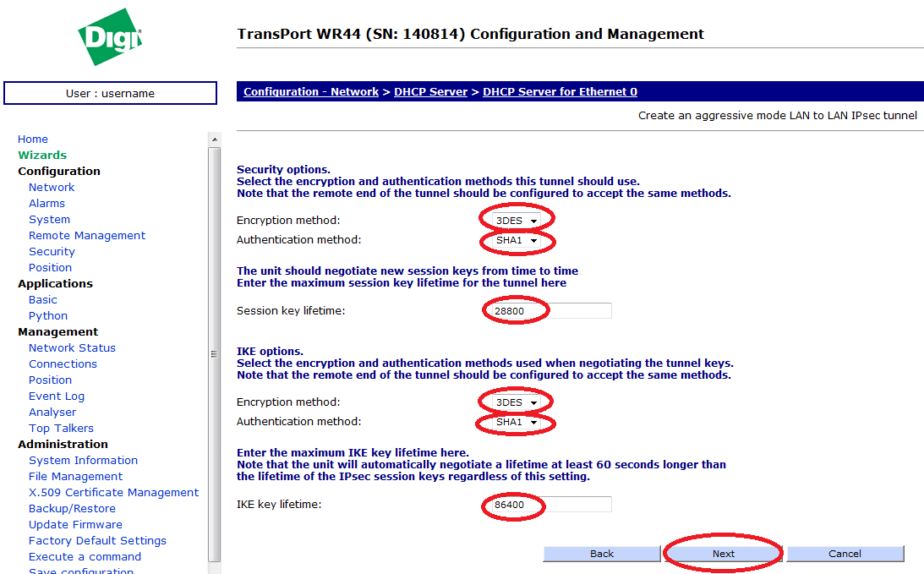Open Configuration - Network breadcrumb link
Image resolution: width=924 pixels, height=574 pixels.
tap(311, 92)
